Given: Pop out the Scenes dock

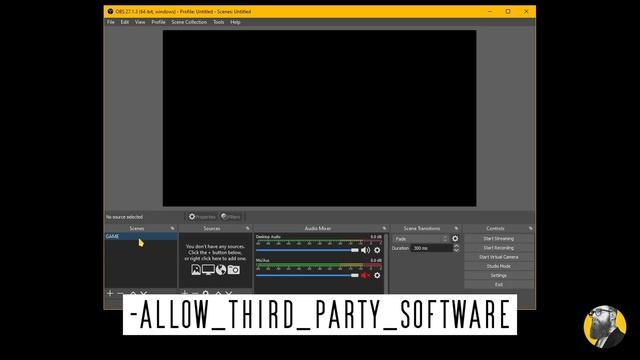Looking at the screenshot, I should 172,228.
